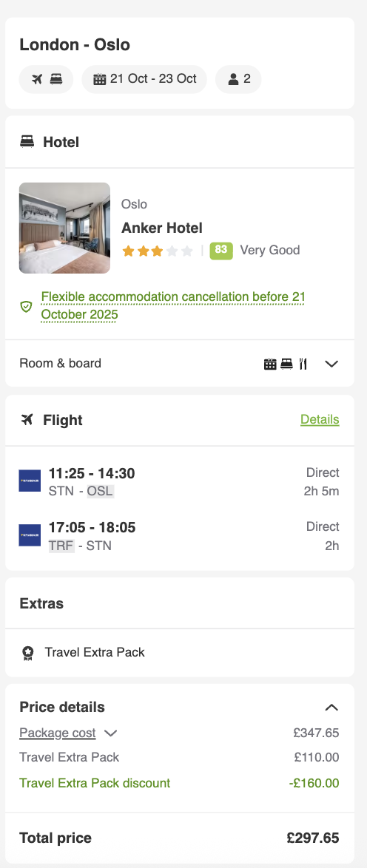The image size is (367, 868).
Task: Click the airplane icon in the Flight header
Action: click(x=27, y=420)
